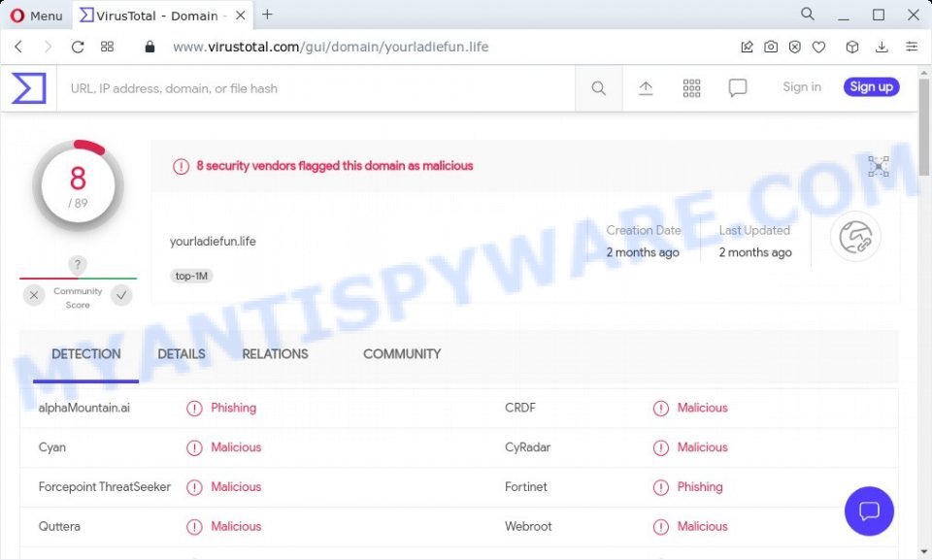
Task: Click the Creation Date 2 months ago value
Action: coord(643,252)
